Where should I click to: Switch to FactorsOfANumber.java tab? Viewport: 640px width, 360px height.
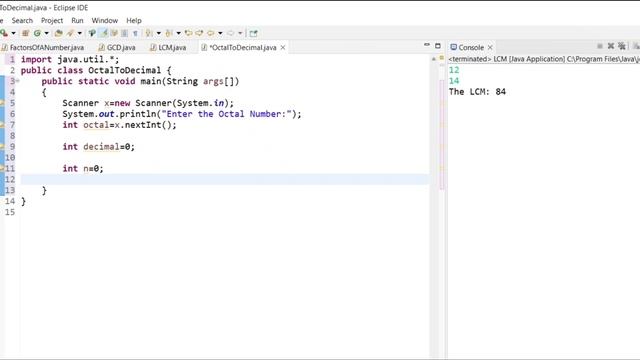(43, 47)
